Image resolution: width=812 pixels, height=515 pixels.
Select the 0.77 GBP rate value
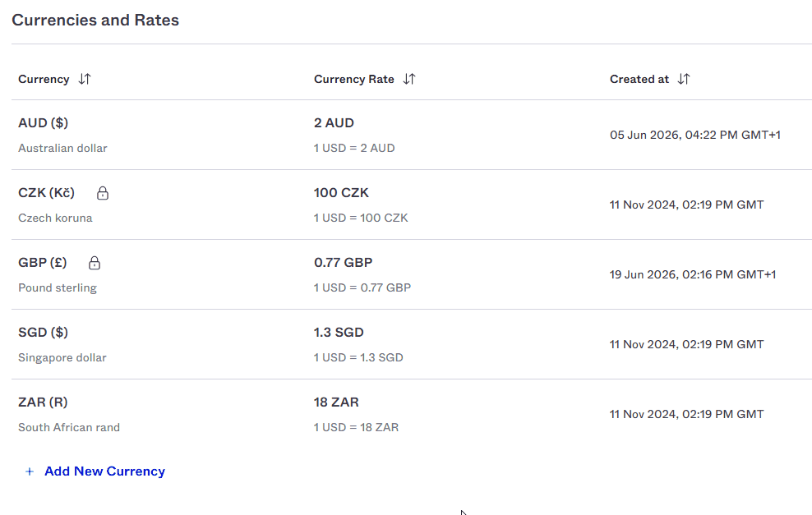[x=343, y=263]
